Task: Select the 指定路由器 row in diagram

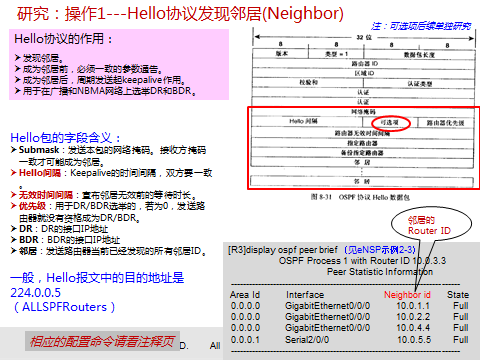Action: [363, 143]
